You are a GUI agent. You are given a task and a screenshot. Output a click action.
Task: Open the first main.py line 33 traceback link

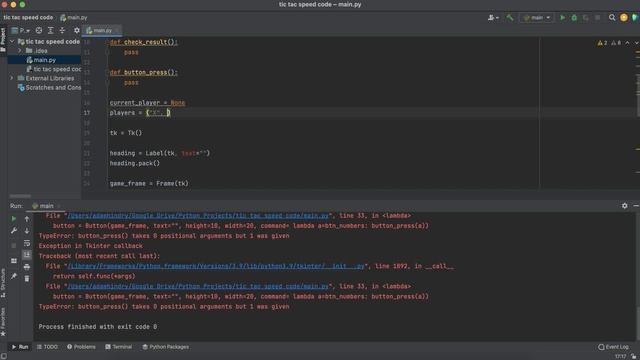pos(198,216)
